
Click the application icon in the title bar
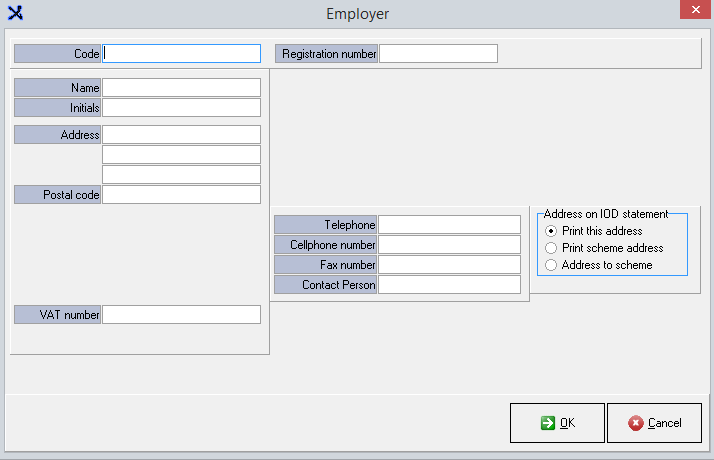(x=15, y=14)
